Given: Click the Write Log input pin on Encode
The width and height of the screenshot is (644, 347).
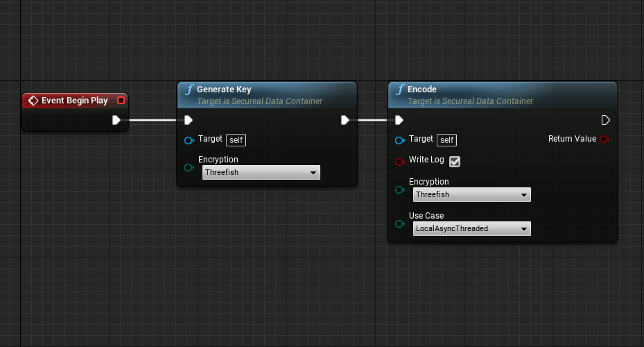Looking at the screenshot, I should click(399, 162).
